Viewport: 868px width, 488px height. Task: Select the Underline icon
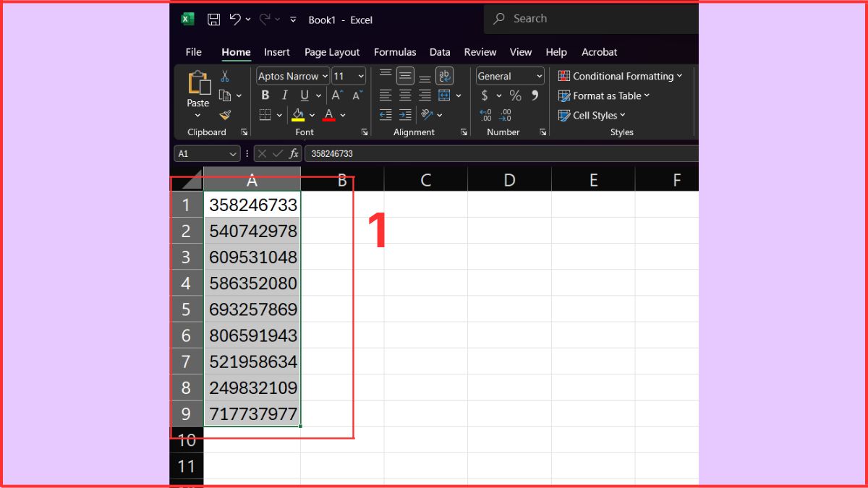coord(305,94)
